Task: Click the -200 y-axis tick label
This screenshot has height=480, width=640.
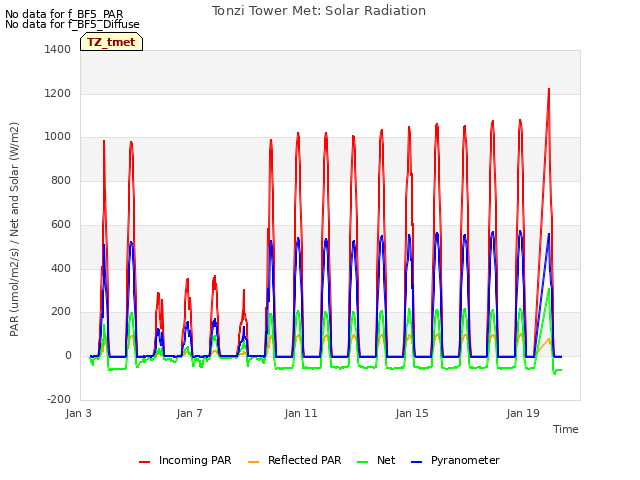Action: click(59, 399)
